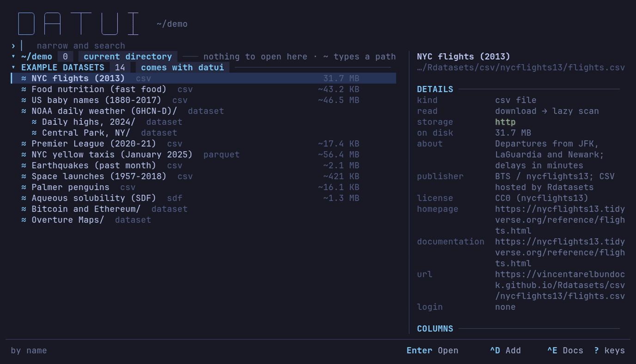
Task: Open Bitcoin and Ethereum/ dataset
Action: click(x=203, y=209)
